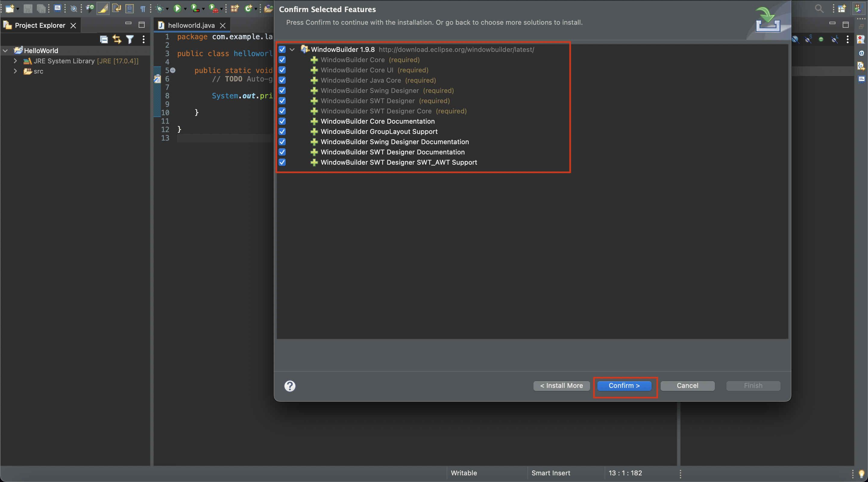Click the Debug bug icon
Viewport: 868px width, 482px height.
tap(160, 8)
